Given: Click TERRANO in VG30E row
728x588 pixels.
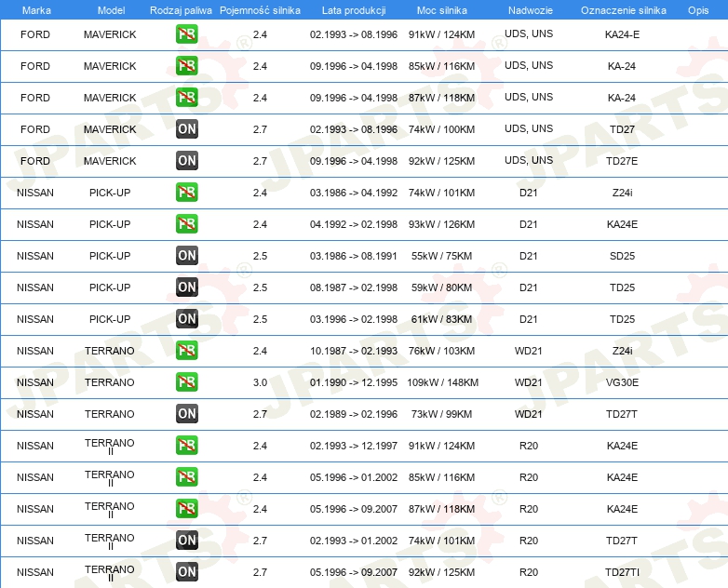Looking at the screenshot, I should coord(110,382).
